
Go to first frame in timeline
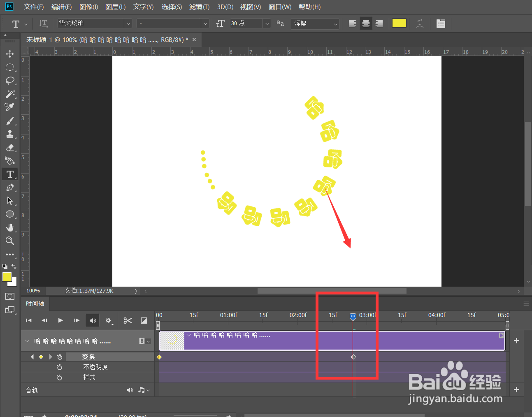click(29, 320)
